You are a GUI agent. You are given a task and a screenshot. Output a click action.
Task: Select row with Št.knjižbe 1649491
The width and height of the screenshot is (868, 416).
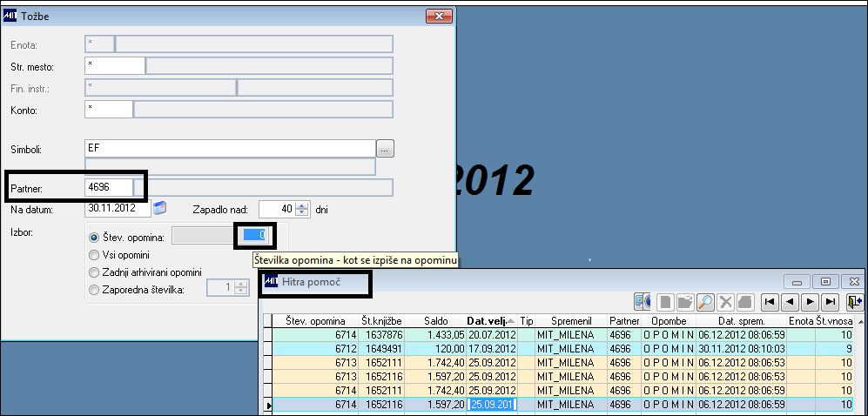pyautogui.click(x=563, y=348)
